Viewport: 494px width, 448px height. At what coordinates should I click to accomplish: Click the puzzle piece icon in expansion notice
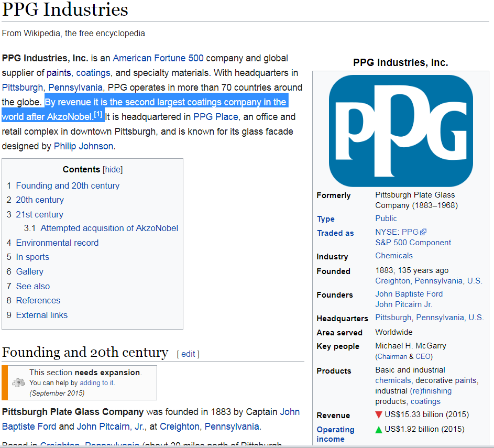(18, 383)
